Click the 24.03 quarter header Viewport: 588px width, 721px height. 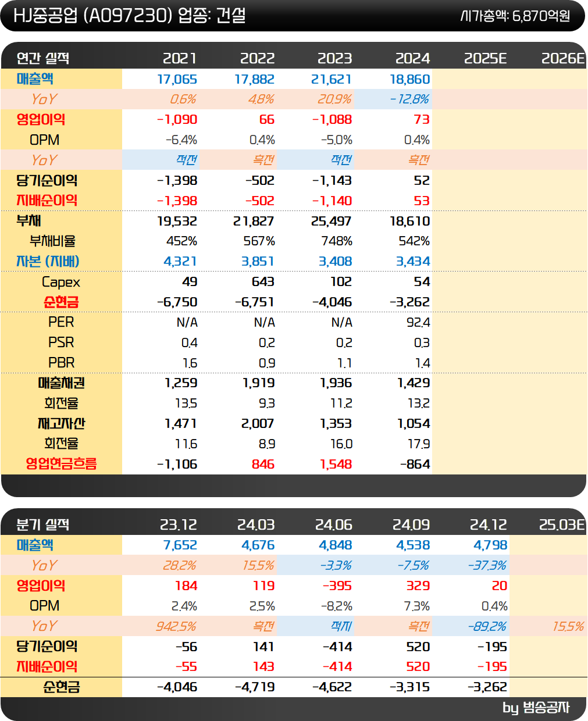click(256, 525)
